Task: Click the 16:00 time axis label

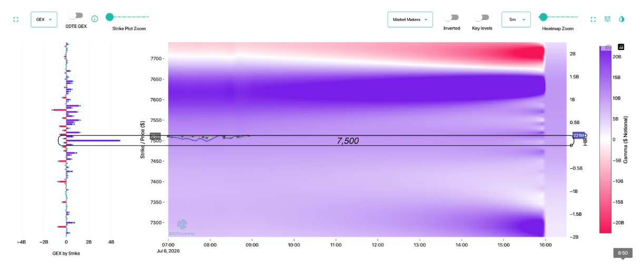Action: tap(546, 245)
